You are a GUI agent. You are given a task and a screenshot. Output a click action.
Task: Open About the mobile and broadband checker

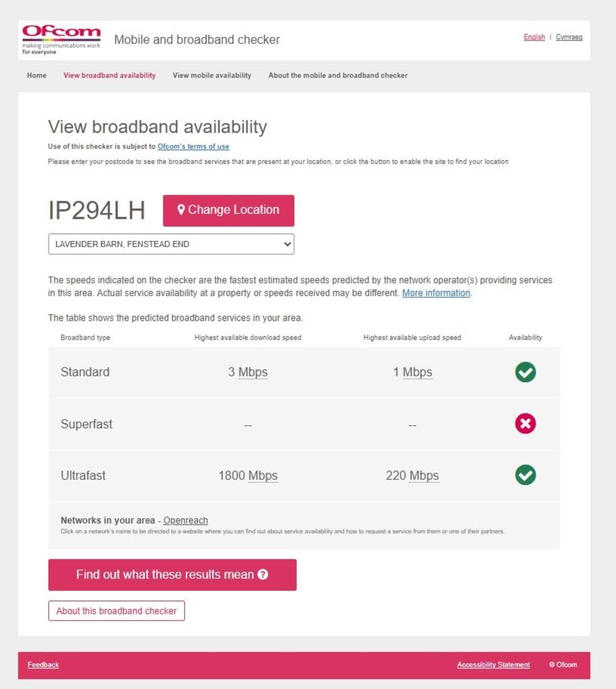pos(338,75)
